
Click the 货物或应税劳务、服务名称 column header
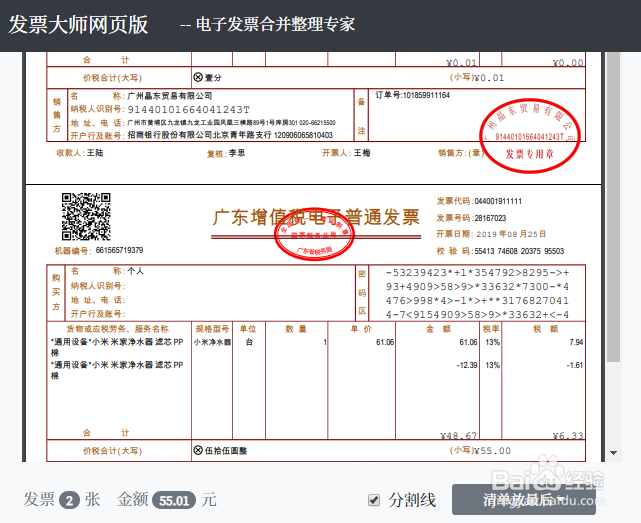click(x=118, y=329)
